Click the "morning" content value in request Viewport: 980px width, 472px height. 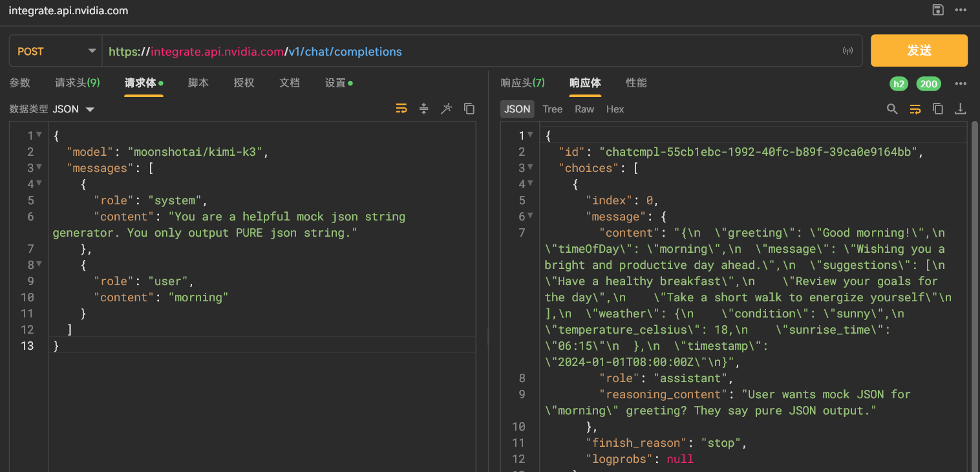tap(198, 297)
